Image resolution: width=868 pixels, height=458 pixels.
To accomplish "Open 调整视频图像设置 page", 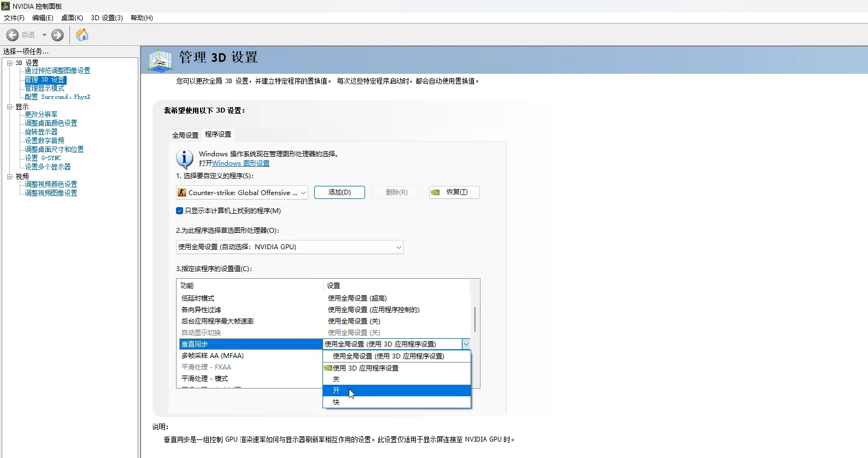I will 51,193.
